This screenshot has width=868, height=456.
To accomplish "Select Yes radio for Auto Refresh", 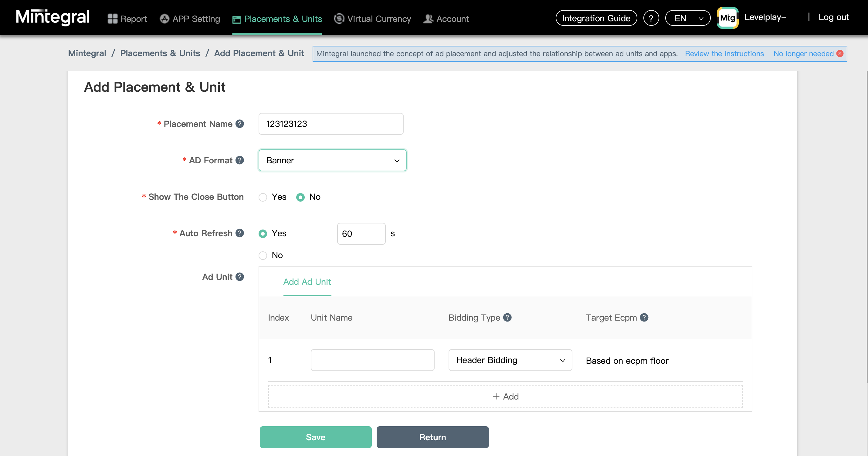I will tap(263, 233).
